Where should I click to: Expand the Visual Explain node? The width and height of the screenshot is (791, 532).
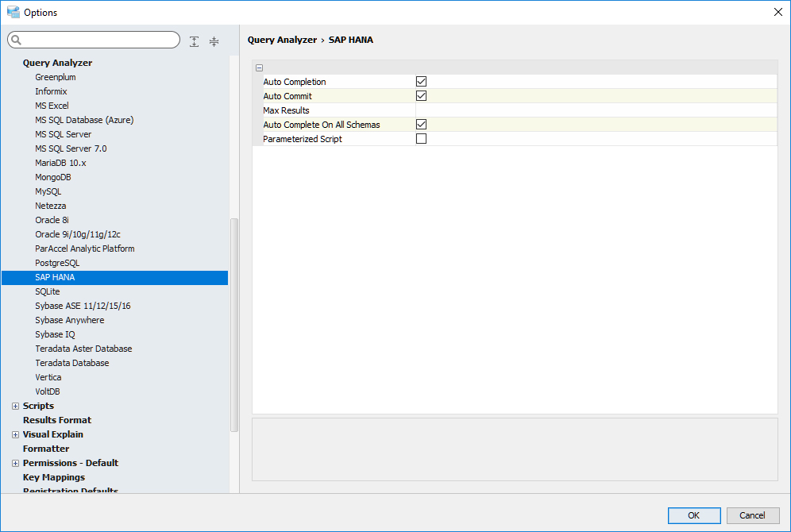tap(15, 434)
